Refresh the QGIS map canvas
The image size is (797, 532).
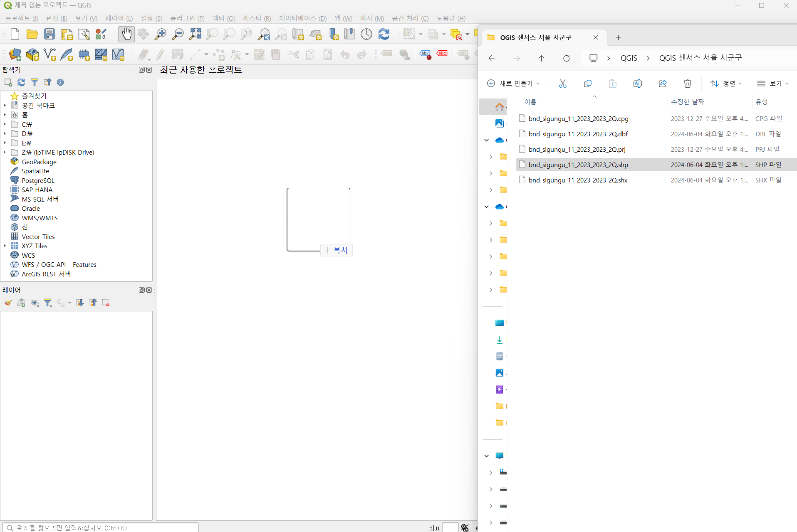click(384, 34)
